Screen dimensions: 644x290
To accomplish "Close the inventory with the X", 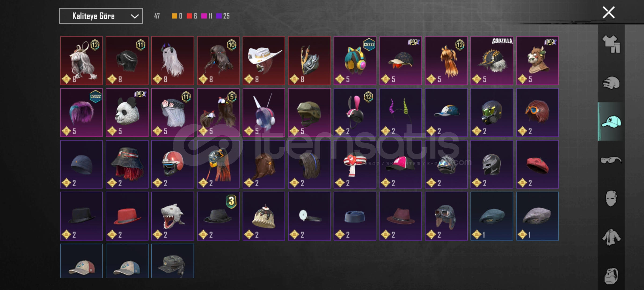I will pos(608,12).
